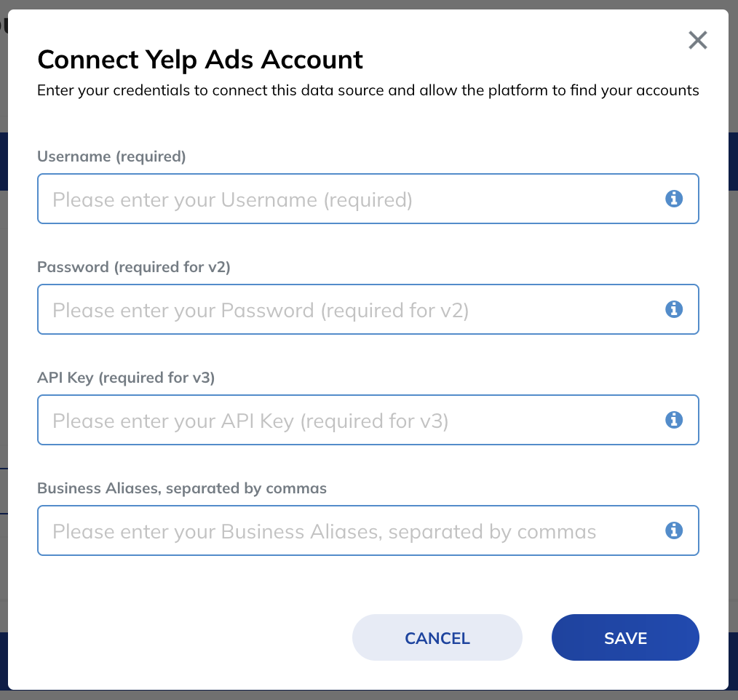Image resolution: width=738 pixels, height=700 pixels.
Task: Click into the Password (required for v2) field
Action: [368, 309]
